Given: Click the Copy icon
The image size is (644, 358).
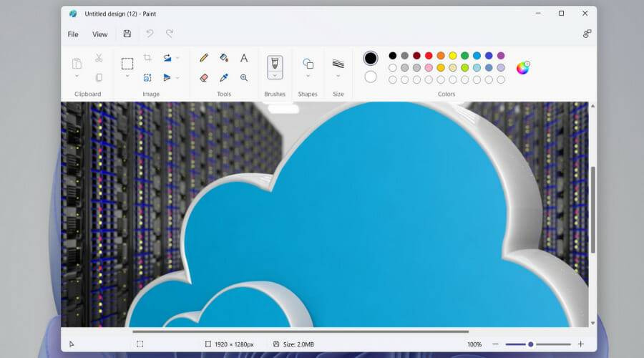Looking at the screenshot, I should click(99, 77).
